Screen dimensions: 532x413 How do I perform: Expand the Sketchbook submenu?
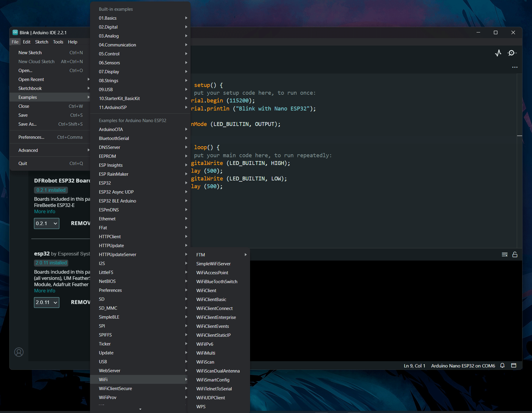pyautogui.click(x=50, y=88)
